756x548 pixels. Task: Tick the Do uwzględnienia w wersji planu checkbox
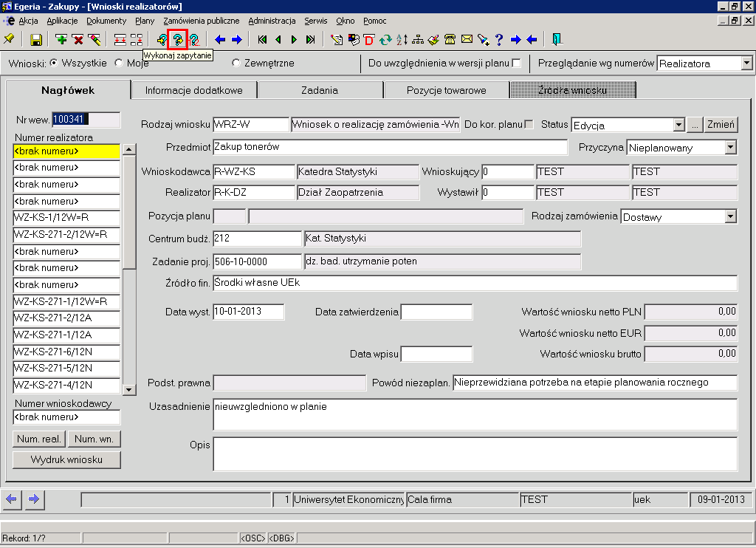[x=516, y=64]
